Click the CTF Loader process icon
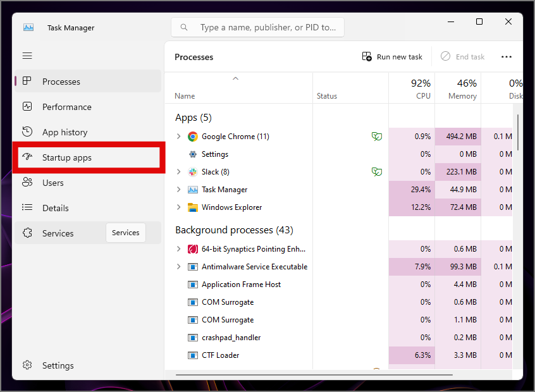 tap(193, 355)
